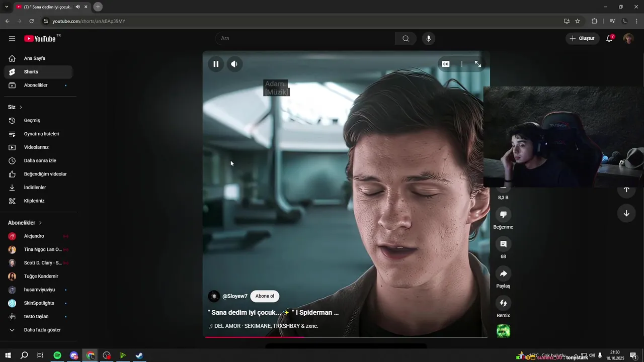Open Windows taskbar search
This screenshot has width=644, height=362.
(24, 355)
